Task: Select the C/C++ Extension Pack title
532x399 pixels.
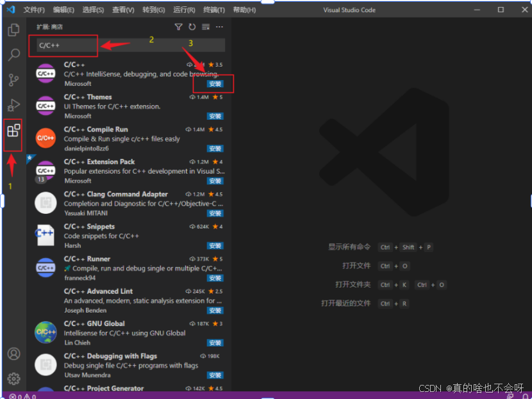Action: (x=99, y=161)
